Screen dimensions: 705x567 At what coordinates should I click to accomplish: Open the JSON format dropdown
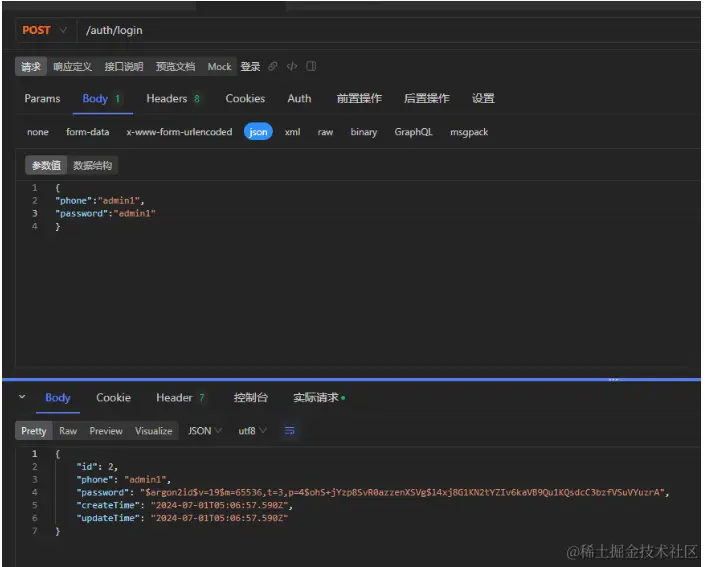coord(205,431)
